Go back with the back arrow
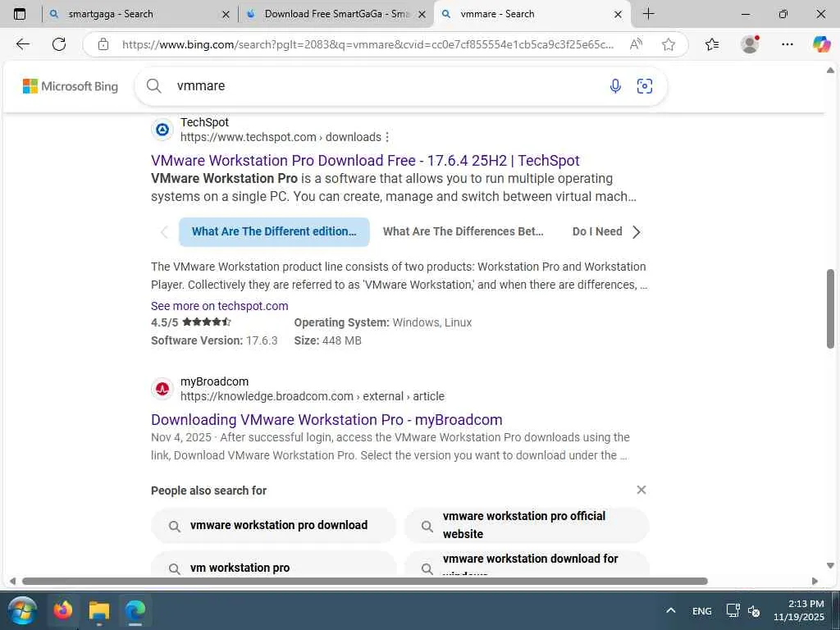The image size is (840, 630). point(22,44)
